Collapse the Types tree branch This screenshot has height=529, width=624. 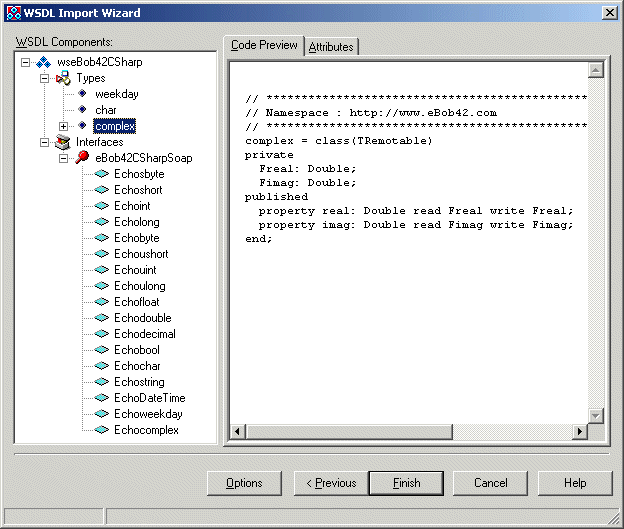45,78
